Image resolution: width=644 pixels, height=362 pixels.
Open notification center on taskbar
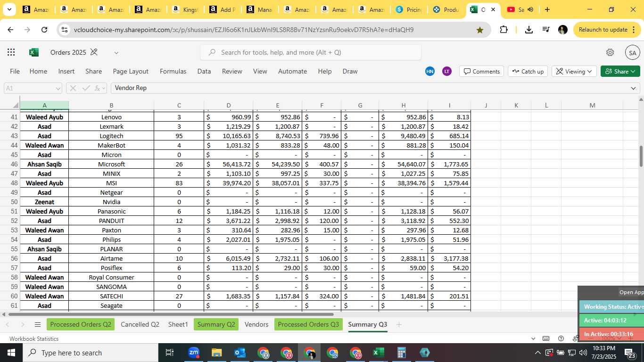tap(630, 353)
